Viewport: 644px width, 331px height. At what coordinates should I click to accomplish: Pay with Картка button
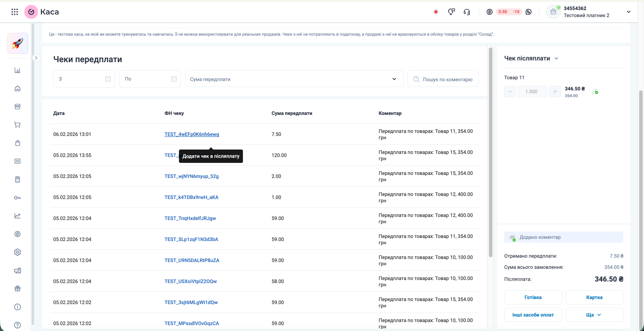(594, 297)
